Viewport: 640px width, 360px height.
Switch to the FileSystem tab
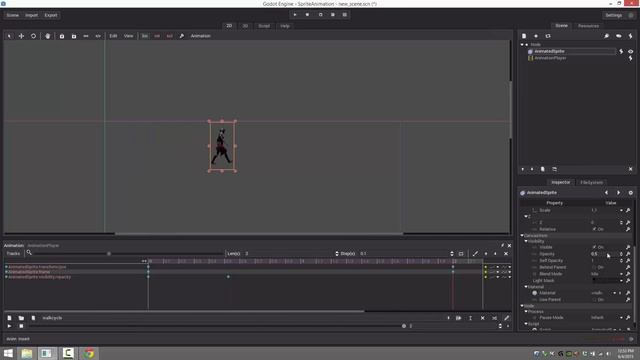click(591, 182)
